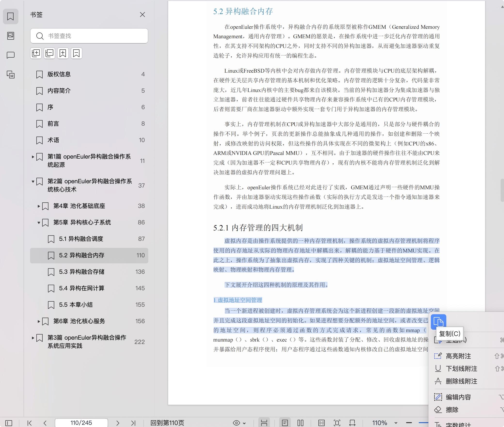Open the annotations panel in the sidebar
504x427 pixels.
[x=11, y=55]
